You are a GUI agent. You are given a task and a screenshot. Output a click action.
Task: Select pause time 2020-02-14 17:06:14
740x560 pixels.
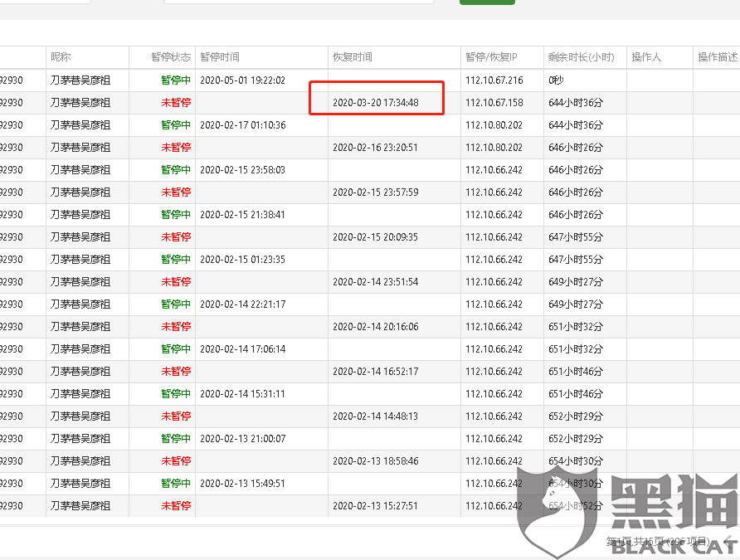coord(242,349)
